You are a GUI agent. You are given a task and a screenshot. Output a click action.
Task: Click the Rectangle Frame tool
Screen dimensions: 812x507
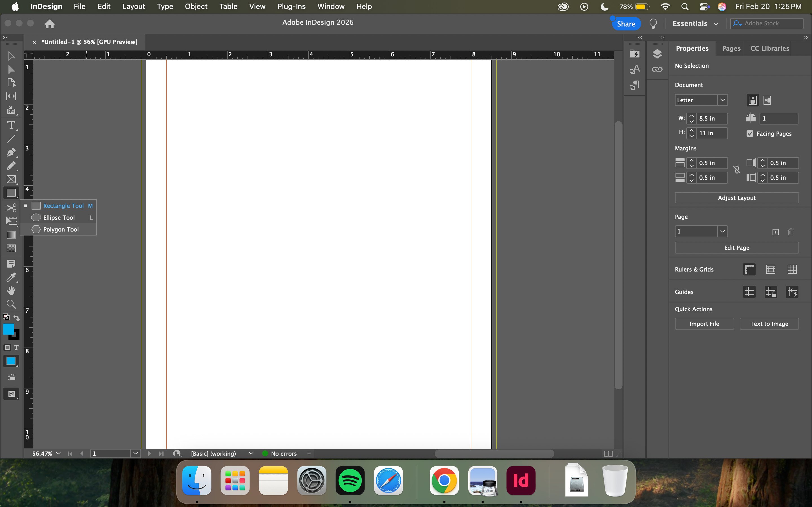[11, 179]
